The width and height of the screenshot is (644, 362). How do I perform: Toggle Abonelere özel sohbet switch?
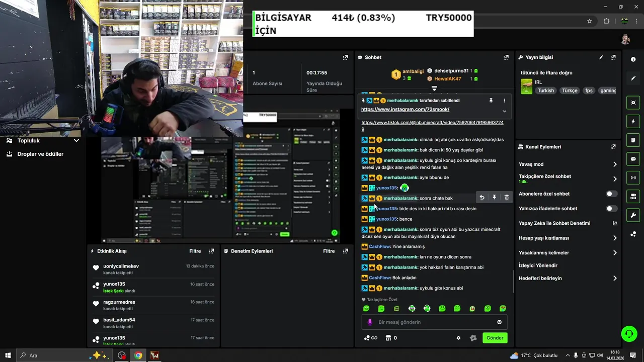point(611,194)
